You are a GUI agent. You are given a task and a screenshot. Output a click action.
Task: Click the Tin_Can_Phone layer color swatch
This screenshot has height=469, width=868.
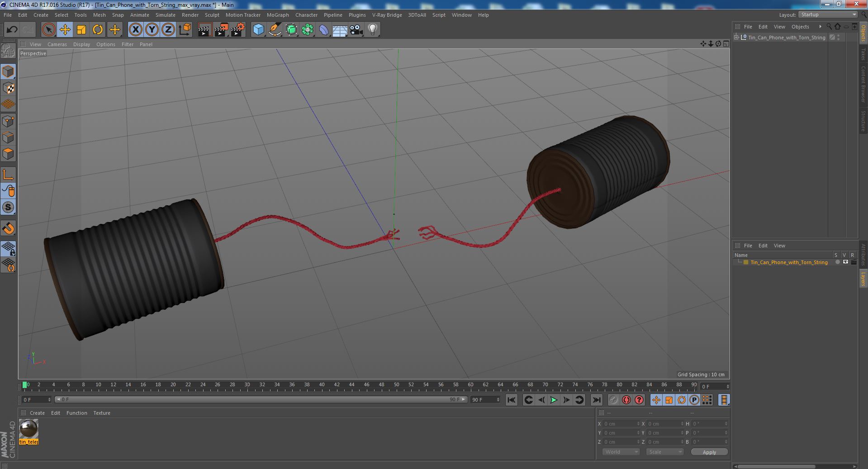point(746,262)
